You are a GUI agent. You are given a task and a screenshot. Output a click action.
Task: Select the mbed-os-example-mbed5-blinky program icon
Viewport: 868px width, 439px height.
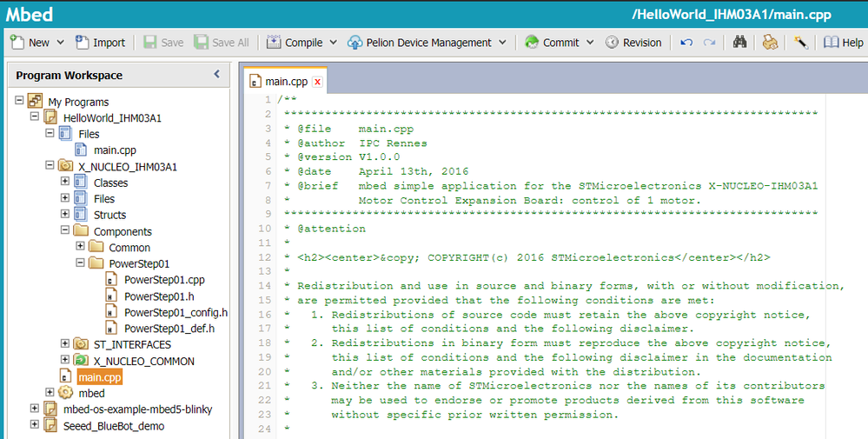[50, 409]
